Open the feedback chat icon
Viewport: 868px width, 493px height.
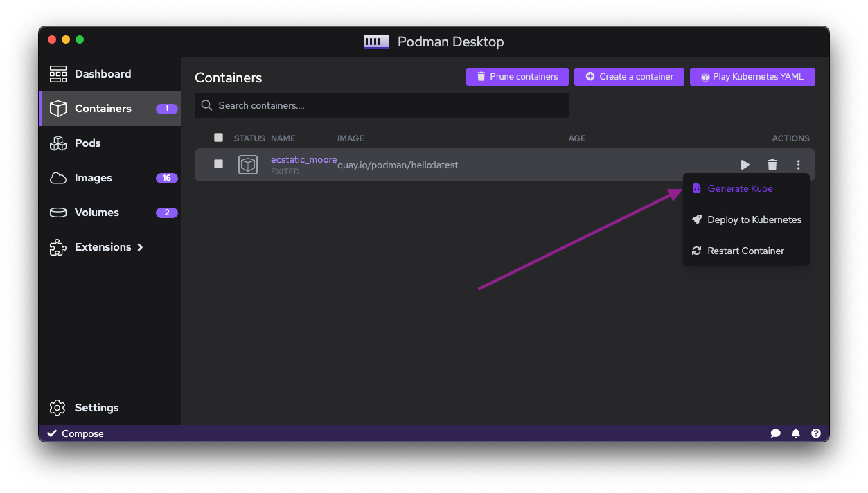(x=775, y=433)
